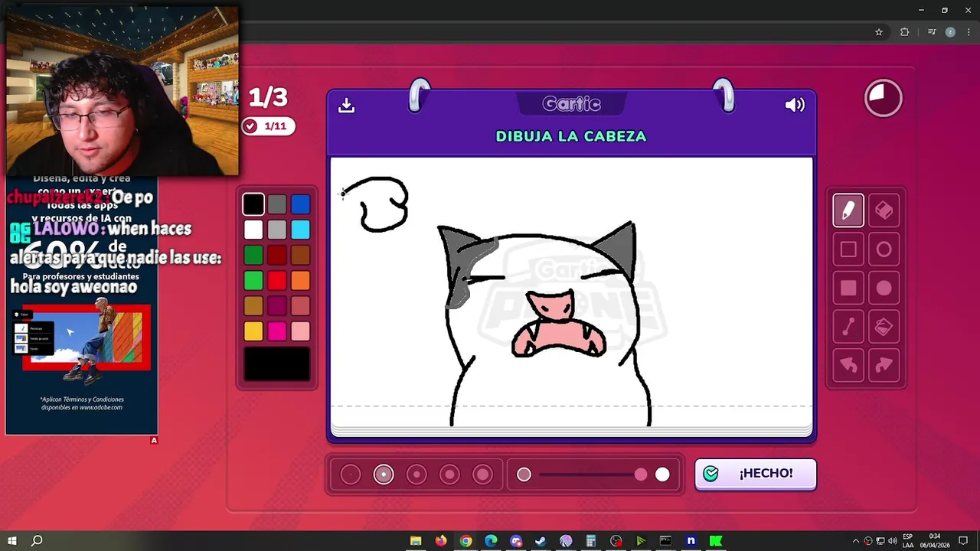
Task: Open the Chrome three-dot menu
Action: (x=969, y=32)
